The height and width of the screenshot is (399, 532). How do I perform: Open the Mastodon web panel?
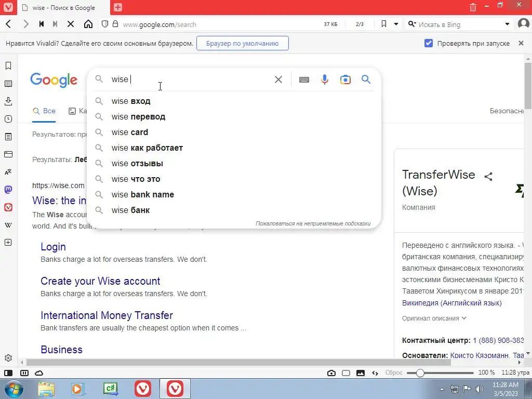click(8, 189)
